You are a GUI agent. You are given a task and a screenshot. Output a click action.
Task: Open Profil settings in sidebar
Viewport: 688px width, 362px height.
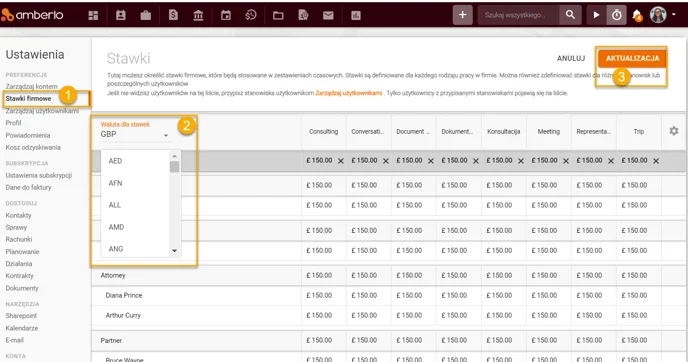tap(13, 123)
